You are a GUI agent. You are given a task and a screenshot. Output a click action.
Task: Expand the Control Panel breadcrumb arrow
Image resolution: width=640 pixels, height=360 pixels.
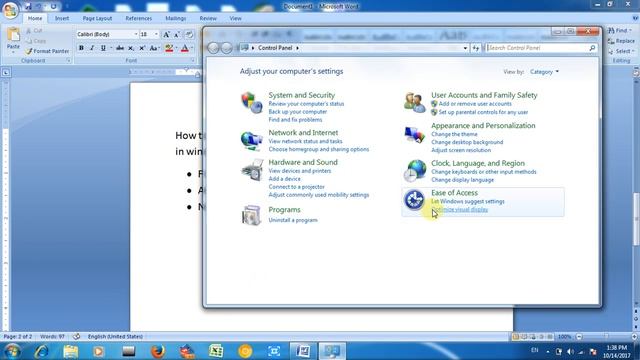(x=298, y=48)
